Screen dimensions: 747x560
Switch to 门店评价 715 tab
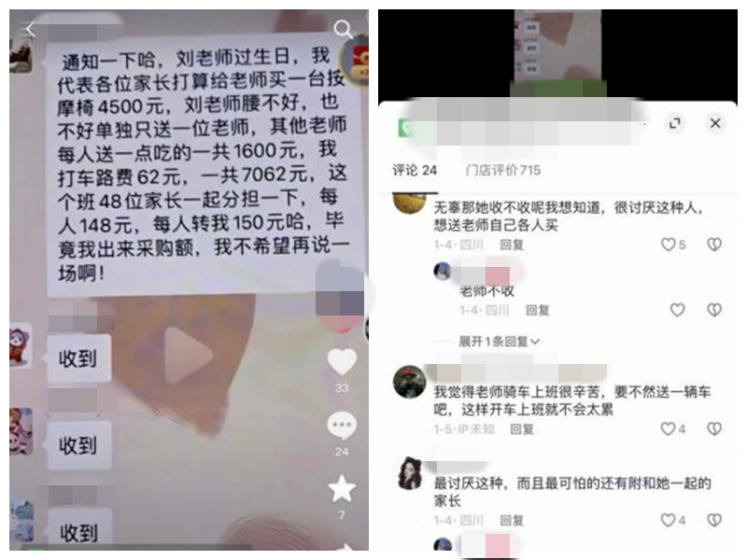[x=503, y=170]
